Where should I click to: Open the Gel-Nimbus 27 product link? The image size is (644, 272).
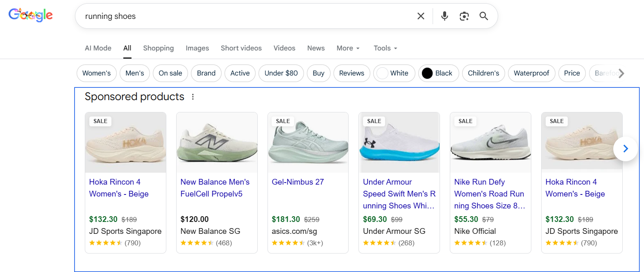298,182
